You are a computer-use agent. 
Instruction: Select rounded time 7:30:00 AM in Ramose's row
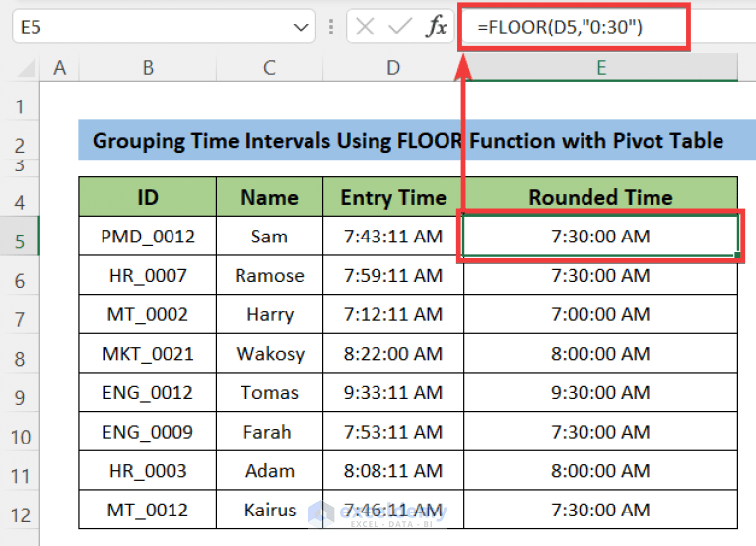pyautogui.click(x=600, y=275)
